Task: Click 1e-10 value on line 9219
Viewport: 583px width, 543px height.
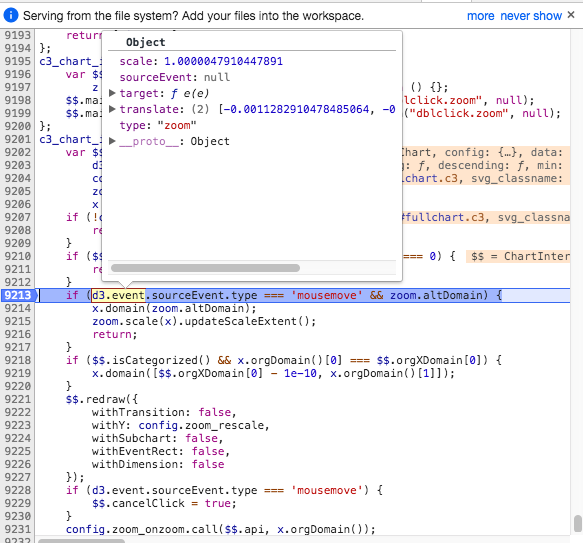Action: 300,373
